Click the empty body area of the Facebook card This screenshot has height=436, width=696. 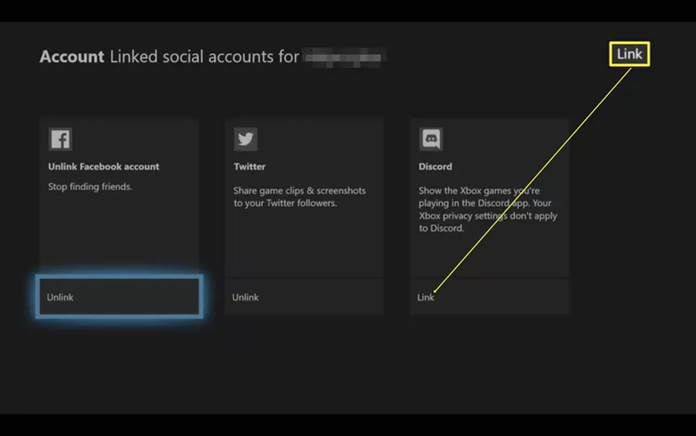(x=119, y=235)
